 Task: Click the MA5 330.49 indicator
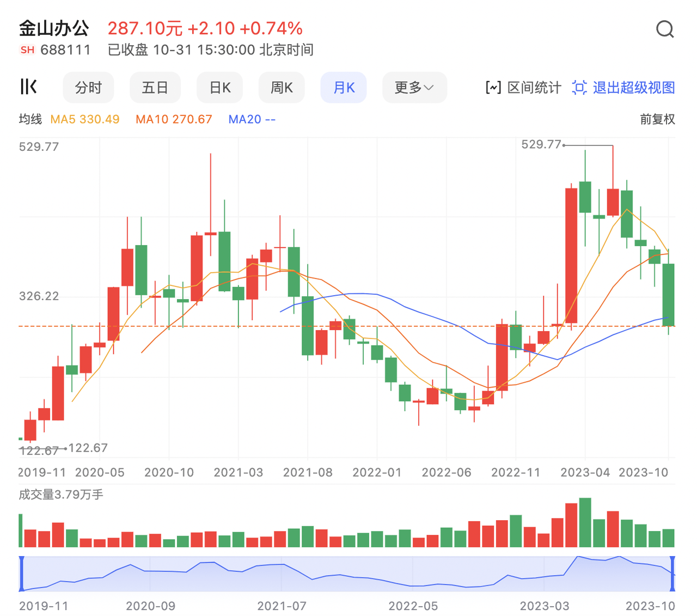(x=85, y=119)
